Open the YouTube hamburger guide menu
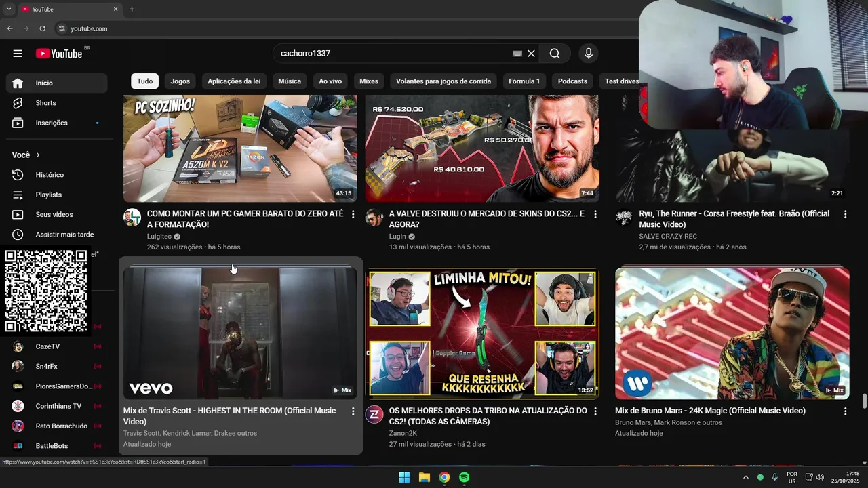The width and height of the screenshot is (868, 488). pos(18,54)
